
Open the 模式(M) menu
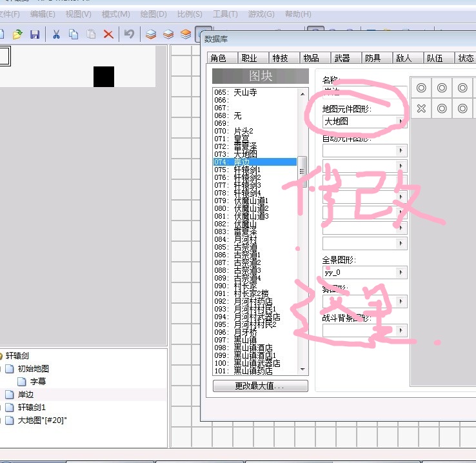115,14
